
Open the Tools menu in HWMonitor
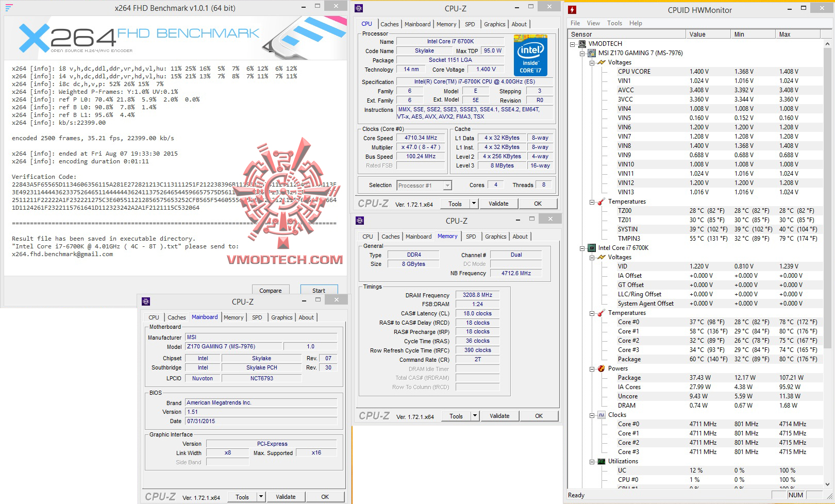click(614, 23)
